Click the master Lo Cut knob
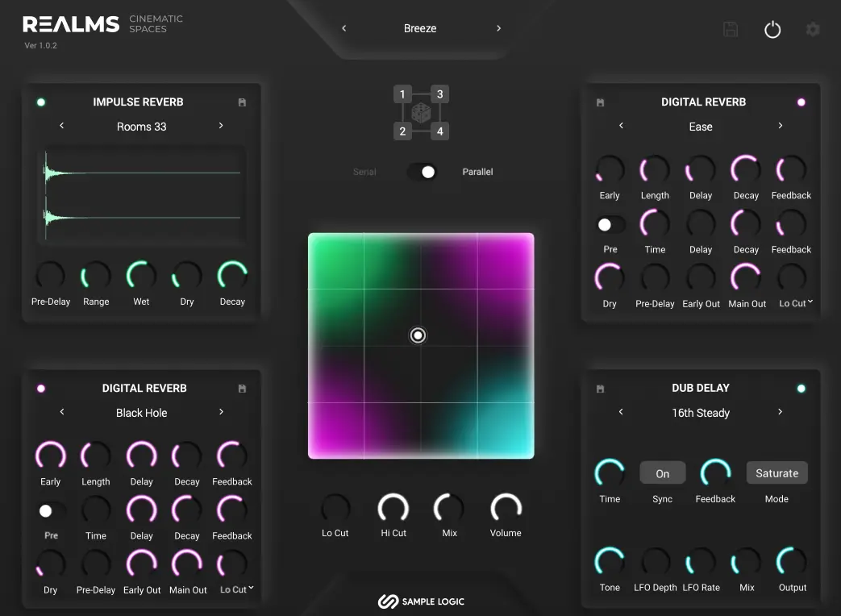This screenshot has height=616, width=841. click(x=335, y=509)
